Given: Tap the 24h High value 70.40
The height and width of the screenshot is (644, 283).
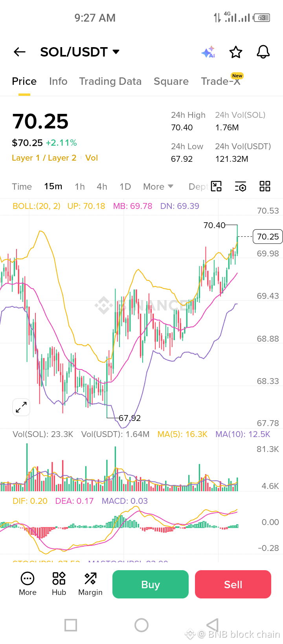Looking at the screenshot, I should [x=182, y=128].
